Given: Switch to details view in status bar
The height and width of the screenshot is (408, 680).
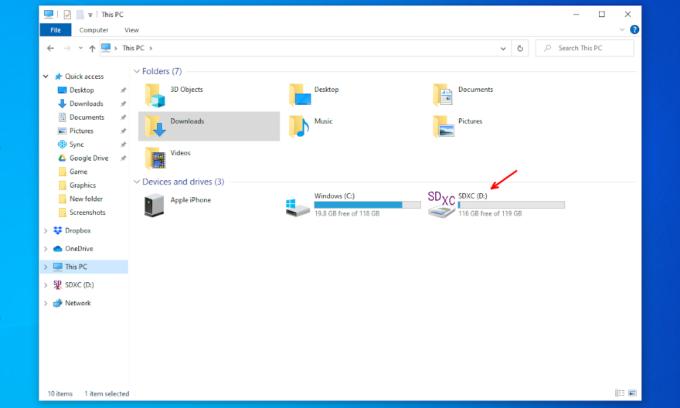Looking at the screenshot, I should click(622, 394).
